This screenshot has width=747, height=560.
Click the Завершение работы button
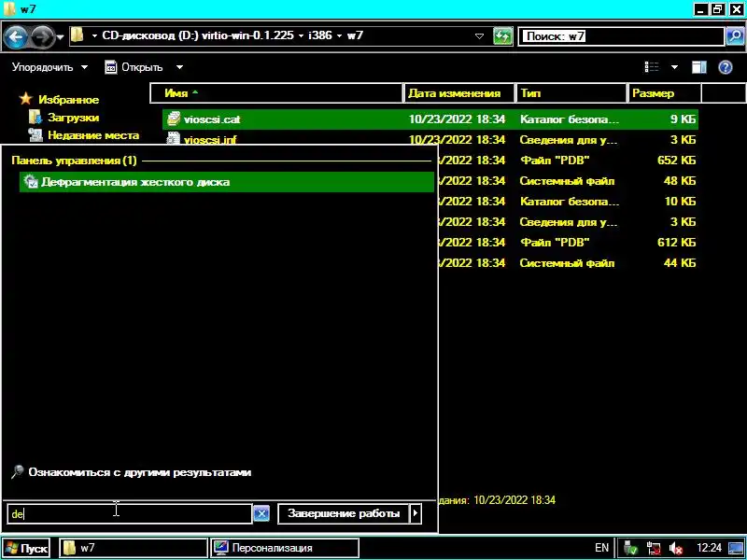coord(344,513)
